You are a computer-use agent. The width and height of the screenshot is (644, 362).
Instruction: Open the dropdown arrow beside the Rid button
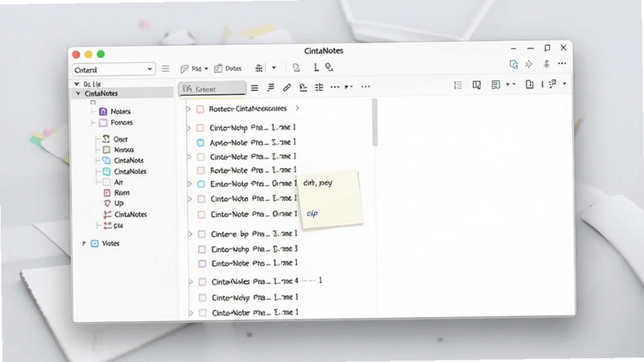(206, 68)
